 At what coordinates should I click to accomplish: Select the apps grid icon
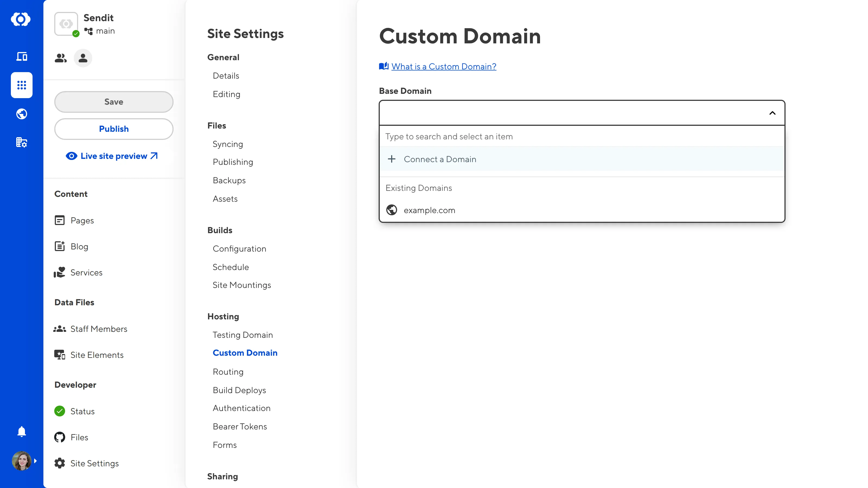click(22, 85)
